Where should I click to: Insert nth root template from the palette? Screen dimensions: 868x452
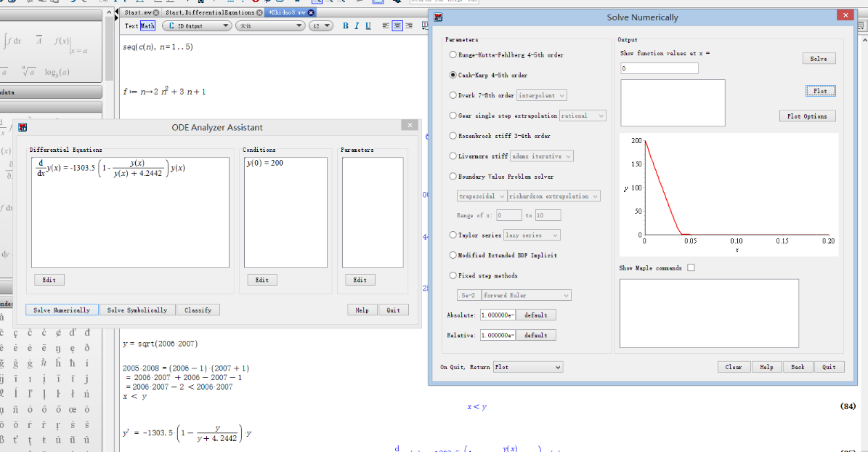[29, 71]
